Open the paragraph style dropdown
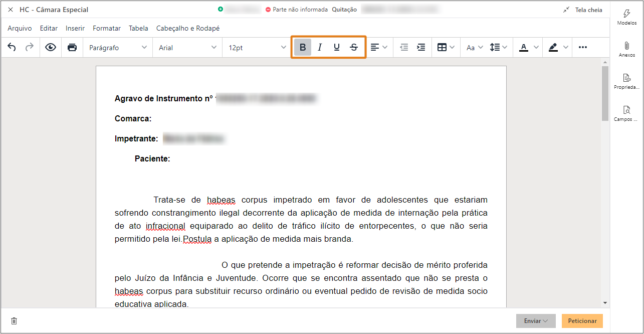The height and width of the screenshot is (334, 644). pos(117,47)
